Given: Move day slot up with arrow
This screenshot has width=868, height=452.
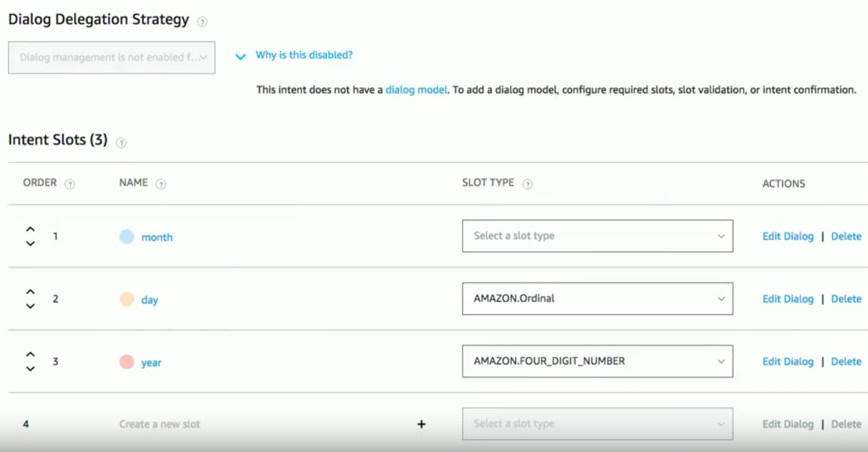Looking at the screenshot, I should [x=31, y=292].
